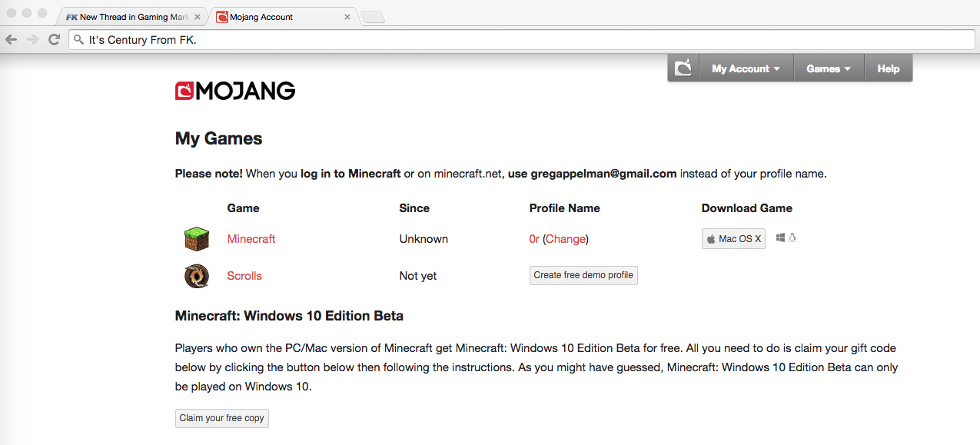Click the Mac OS X download button

point(733,239)
